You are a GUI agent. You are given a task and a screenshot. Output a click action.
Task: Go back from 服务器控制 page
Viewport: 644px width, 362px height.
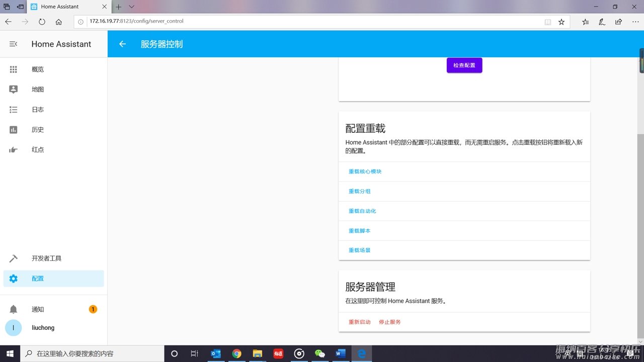point(122,44)
